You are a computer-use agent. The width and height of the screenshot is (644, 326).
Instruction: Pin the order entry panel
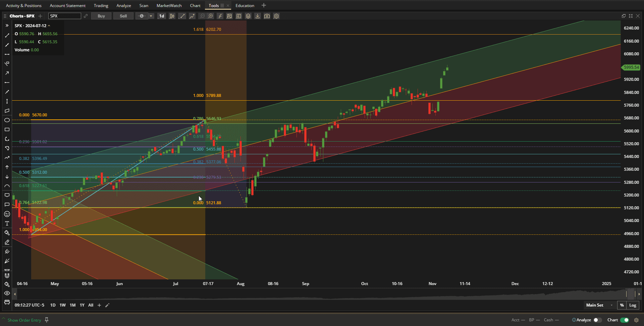coord(47,320)
